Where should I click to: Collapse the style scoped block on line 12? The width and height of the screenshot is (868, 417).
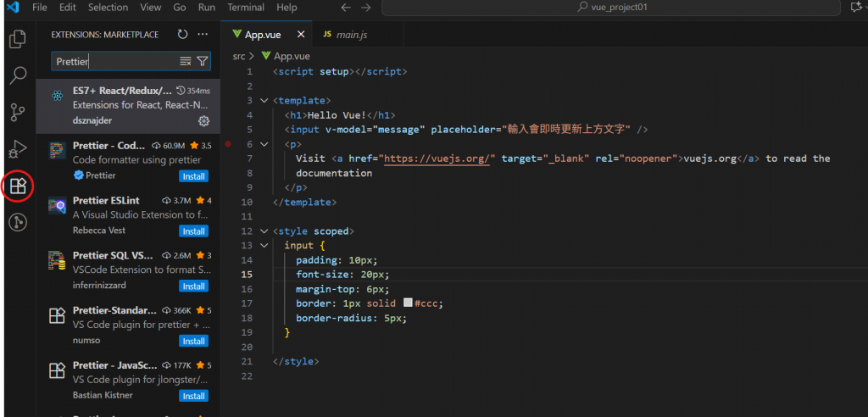coord(264,231)
